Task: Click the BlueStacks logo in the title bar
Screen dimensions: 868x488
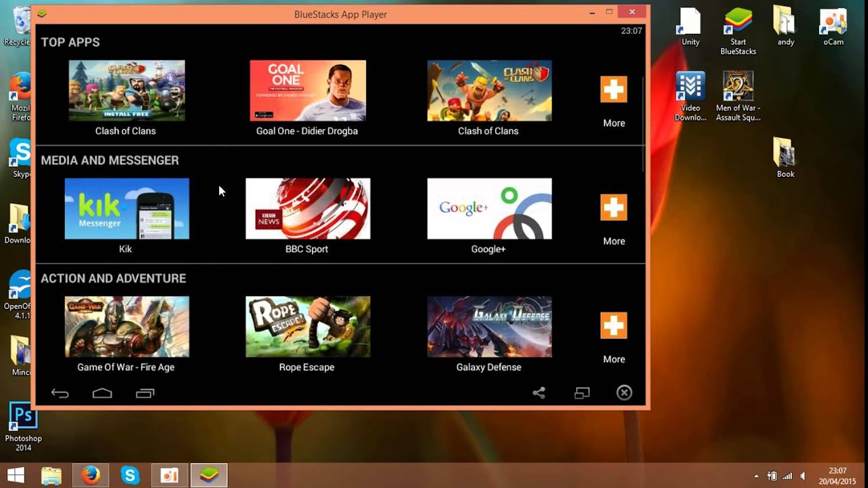Action: (x=42, y=13)
